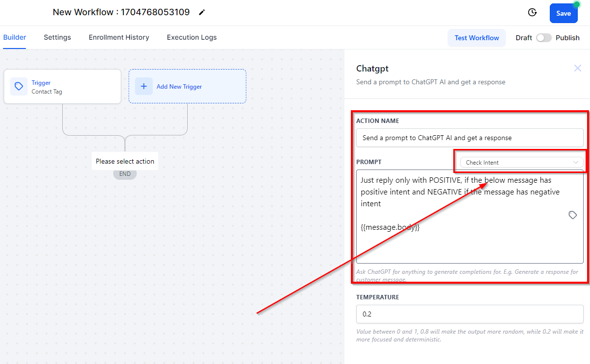This screenshot has height=364, width=590.
Task: Select the Contact Tag trigger card
Action: [x=62, y=87]
